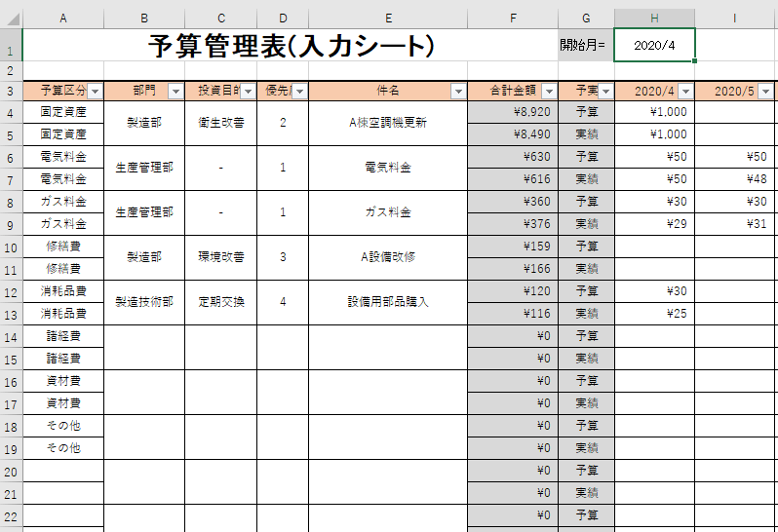Open the 2020/4 column filter dropdown

pos(685,92)
